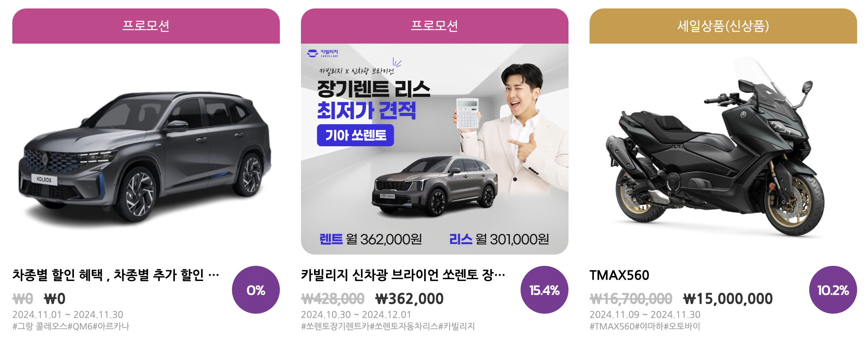Click the #그랑 콜레오스#QM6#아르카나 hashtags
868x339 pixels.
pyautogui.click(x=71, y=326)
